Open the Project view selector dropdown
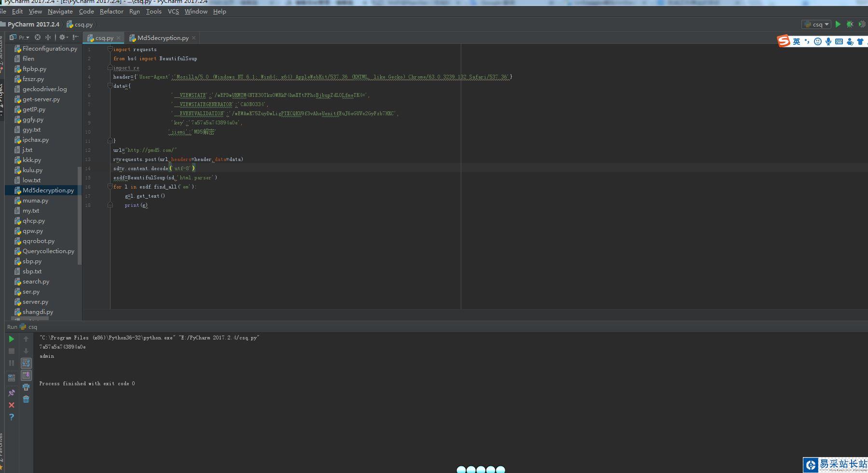The width and height of the screenshot is (868, 473). pyautogui.click(x=20, y=37)
